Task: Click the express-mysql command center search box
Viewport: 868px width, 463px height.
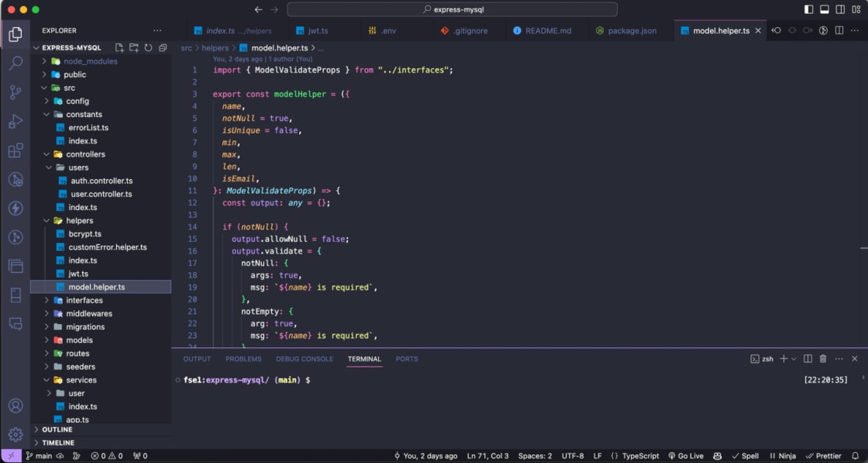Action: pos(452,9)
